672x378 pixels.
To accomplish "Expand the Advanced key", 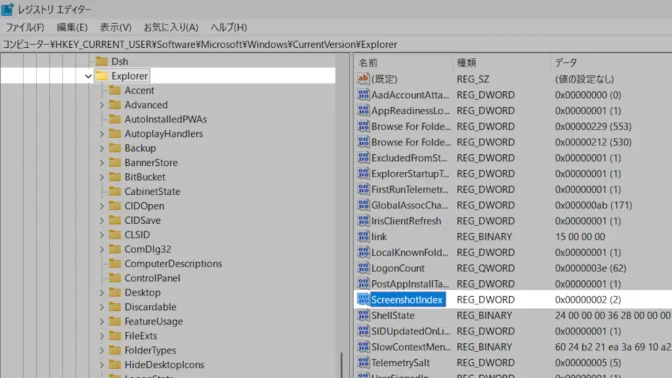I will click(x=102, y=105).
